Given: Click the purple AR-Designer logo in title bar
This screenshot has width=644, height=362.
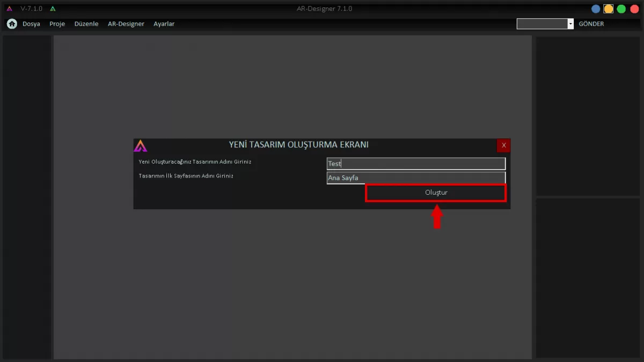Looking at the screenshot, I should tap(9, 9).
